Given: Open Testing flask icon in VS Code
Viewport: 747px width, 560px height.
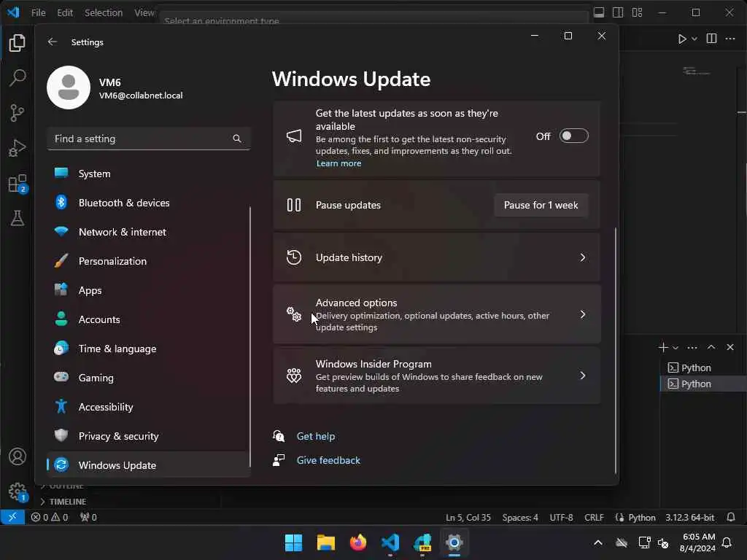Looking at the screenshot, I should tap(18, 218).
